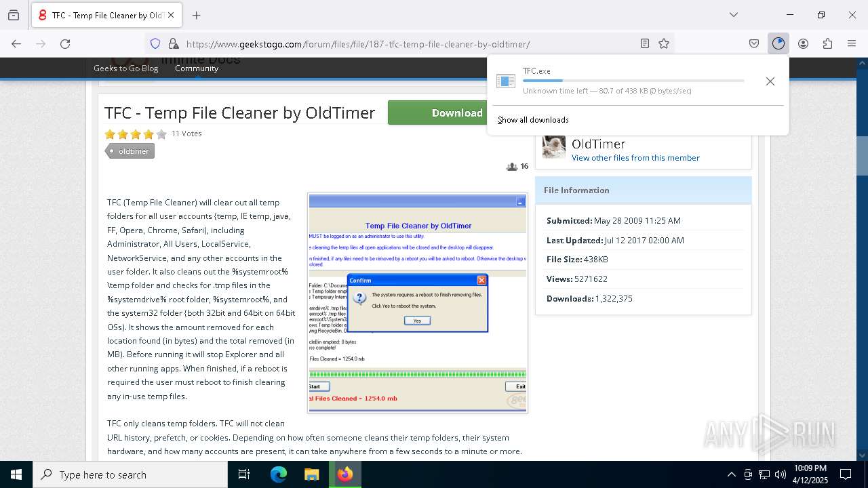Click the TFC.exe download progress bar
Viewport: 868px width, 488px height.
tap(633, 81)
